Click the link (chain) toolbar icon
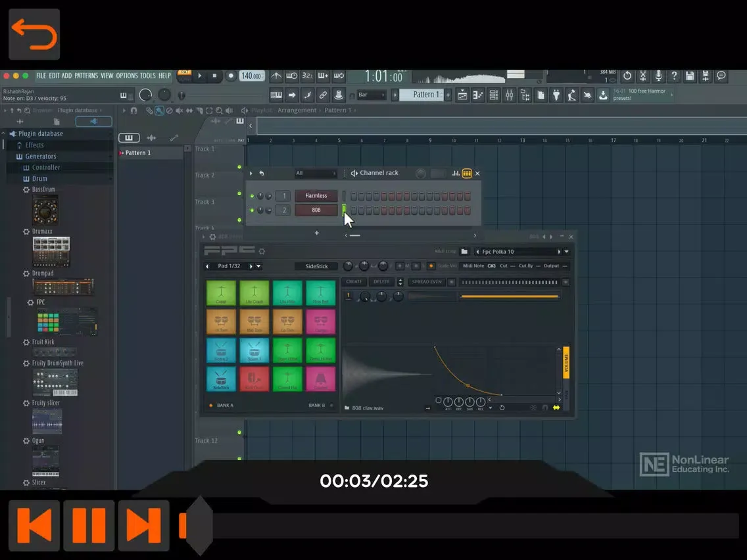The image size is (747, 560). (x=323, y=95)
